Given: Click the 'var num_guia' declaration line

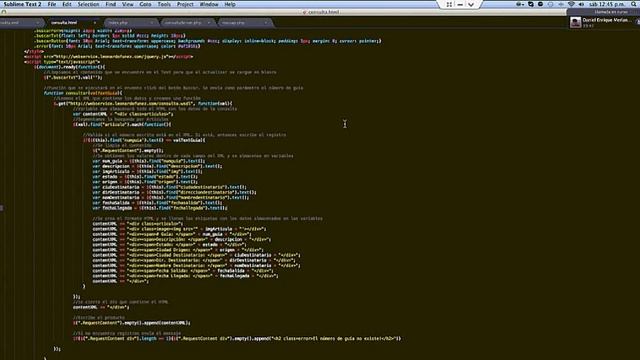Looking at the screenshot, I should tap(149, 161).
